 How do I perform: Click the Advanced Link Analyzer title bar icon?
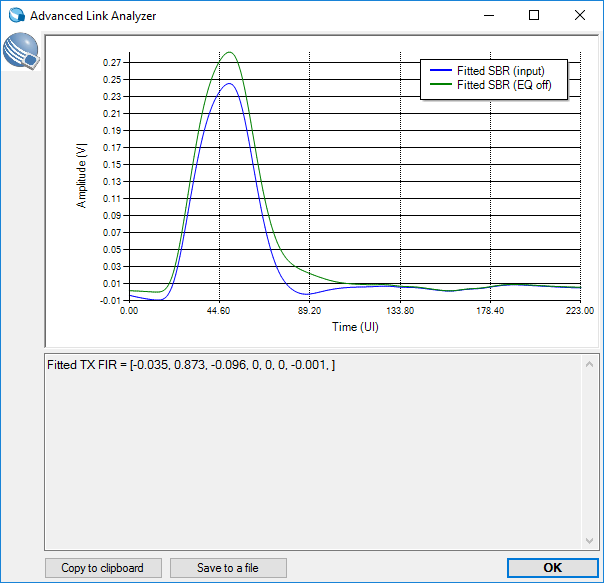coord(17,15)
